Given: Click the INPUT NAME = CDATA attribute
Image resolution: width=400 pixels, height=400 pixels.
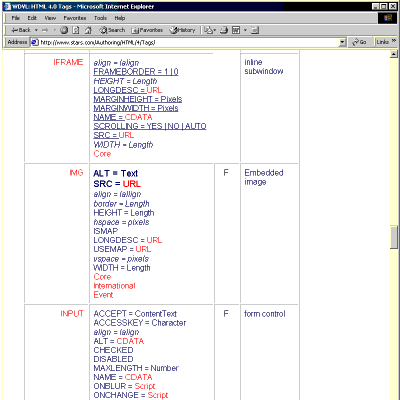Looking at the screenshot, I should click(x=123, y=377).
